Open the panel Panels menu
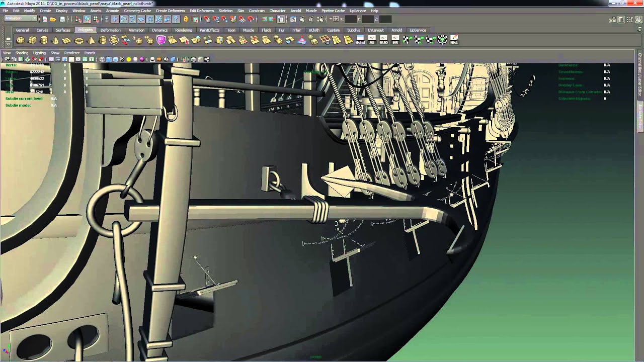 pyautogui.click(x=90, y=53)
